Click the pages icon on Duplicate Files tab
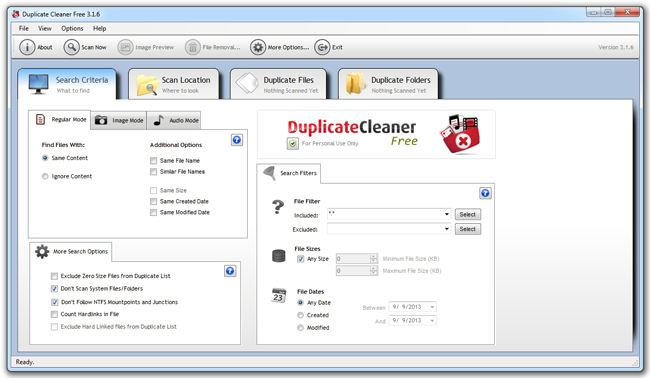This screenshot has height=378, width=650. click(x=247, y=83)
